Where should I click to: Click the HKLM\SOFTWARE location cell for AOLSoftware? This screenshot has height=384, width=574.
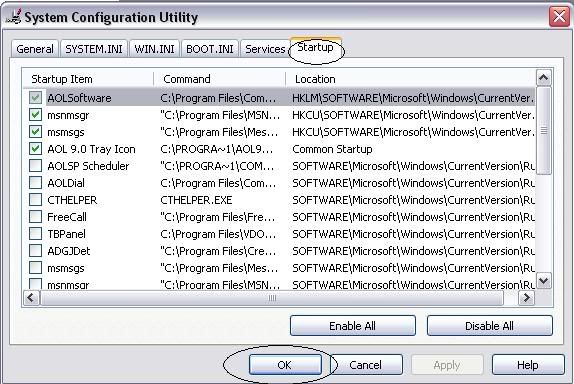413,98
